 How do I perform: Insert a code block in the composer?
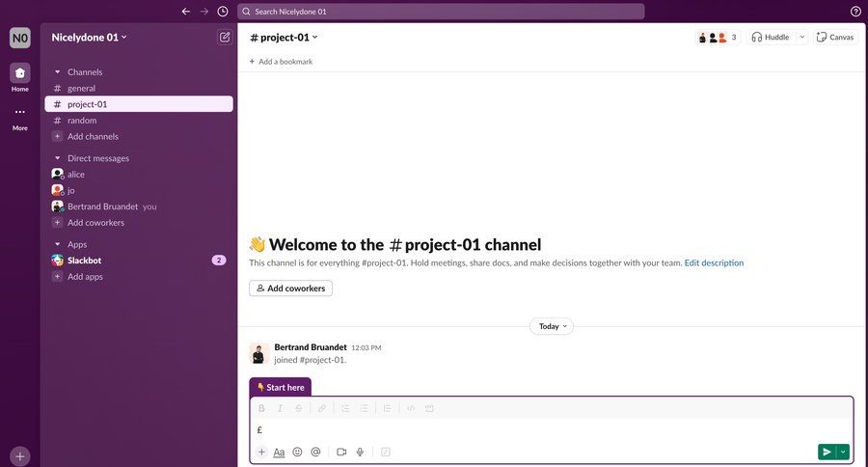click(429, 408)
